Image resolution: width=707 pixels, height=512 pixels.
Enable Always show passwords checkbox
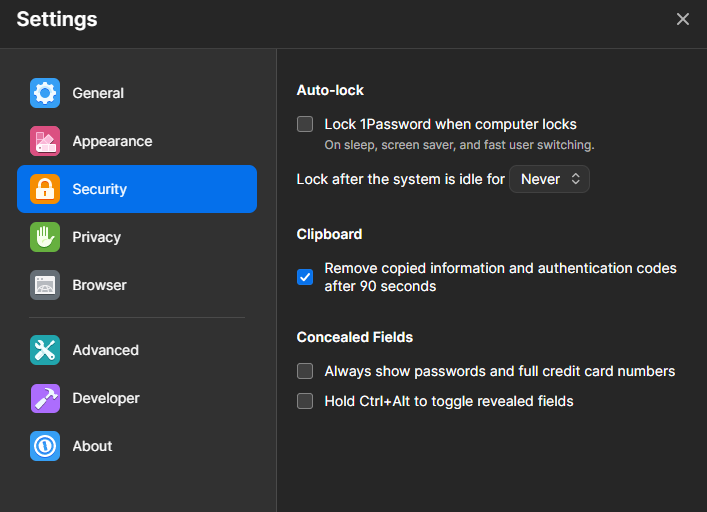(305, 371)
